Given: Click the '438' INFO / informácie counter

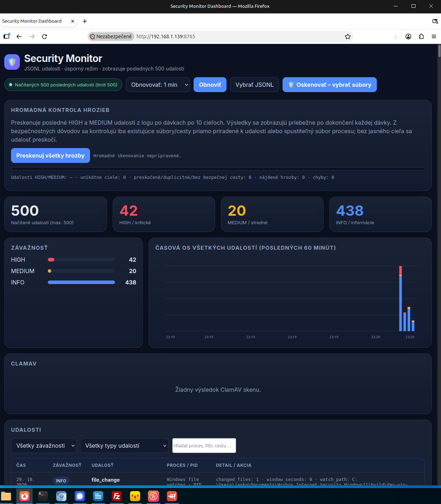Looking at the screenshot, I should pos(350,211).
